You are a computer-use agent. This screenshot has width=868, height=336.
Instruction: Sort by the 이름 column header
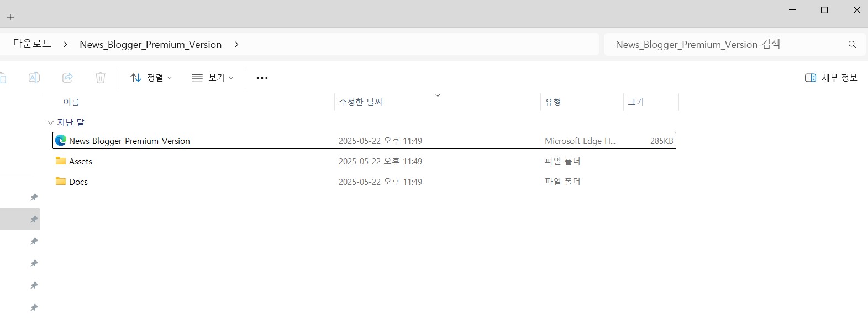point(71,102)
